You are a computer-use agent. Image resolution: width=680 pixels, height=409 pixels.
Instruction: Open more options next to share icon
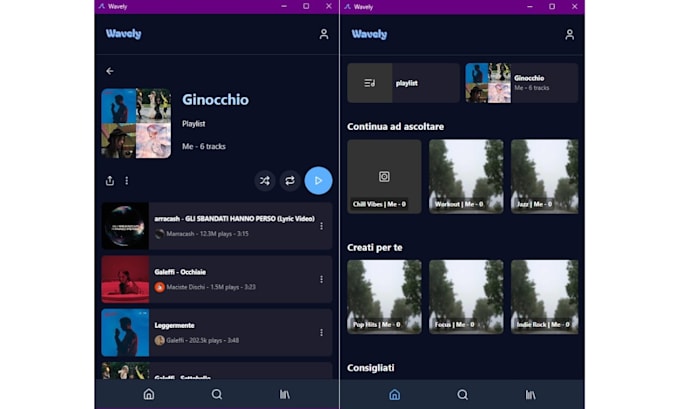(127, 180)
